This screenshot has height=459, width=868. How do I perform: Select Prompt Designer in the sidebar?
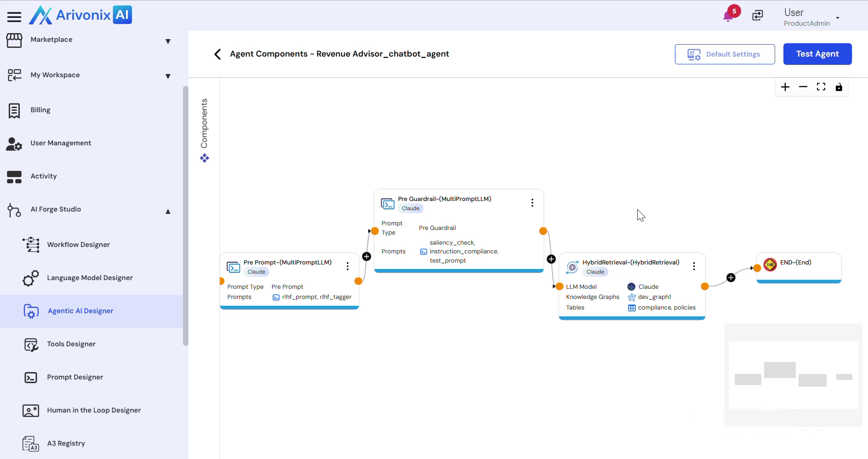click(x=75, y=377)
